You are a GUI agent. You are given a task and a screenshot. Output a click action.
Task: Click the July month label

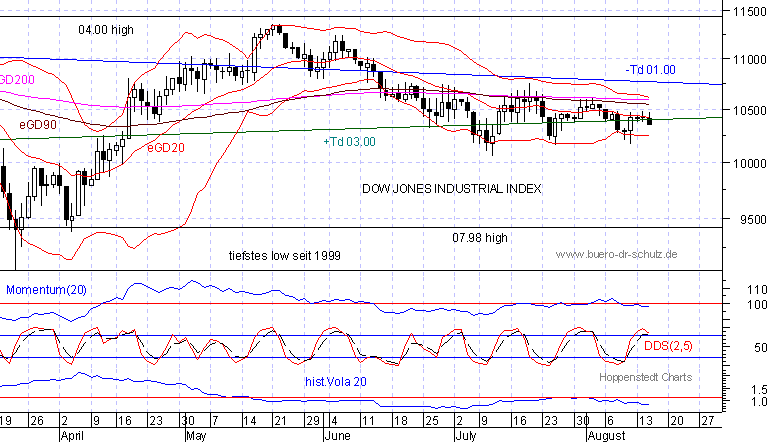point(466,436)
